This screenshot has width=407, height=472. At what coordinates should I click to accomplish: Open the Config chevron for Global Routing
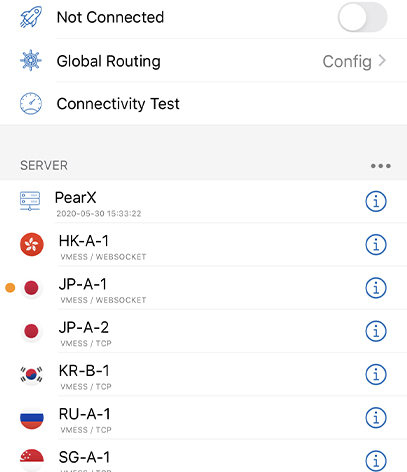pyautogui.click(x=382, y=61)
